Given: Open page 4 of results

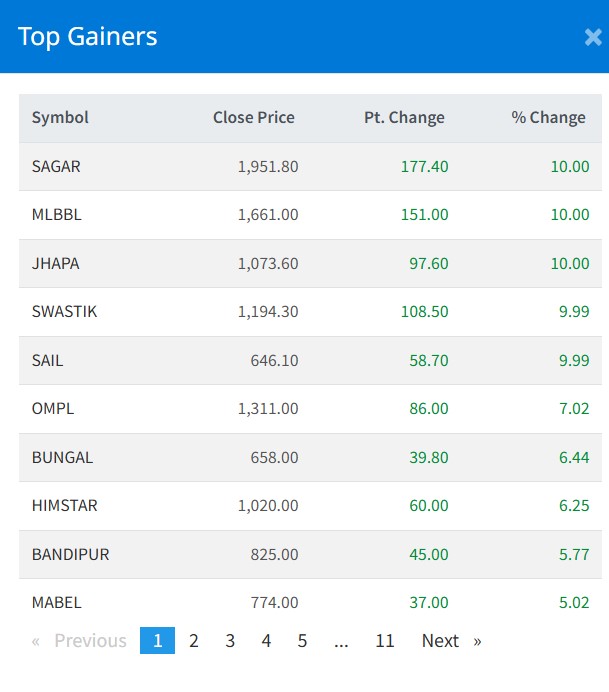Looking at the screenshot, I should (266, 641).
